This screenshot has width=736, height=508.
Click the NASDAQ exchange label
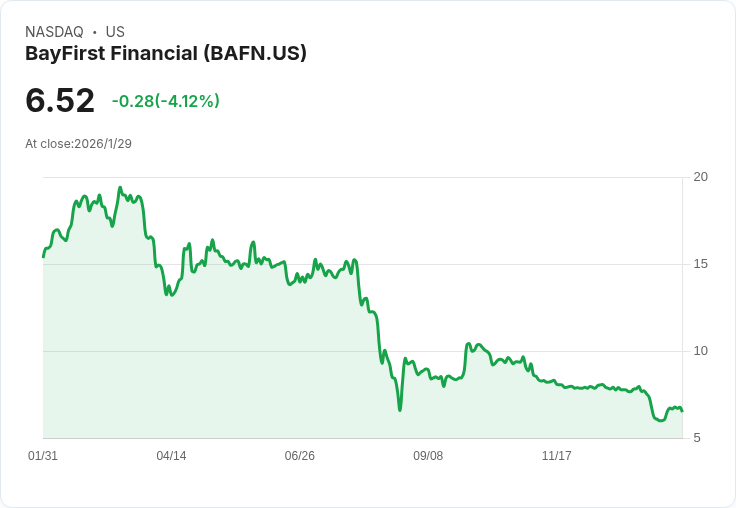tap(54, 32)
